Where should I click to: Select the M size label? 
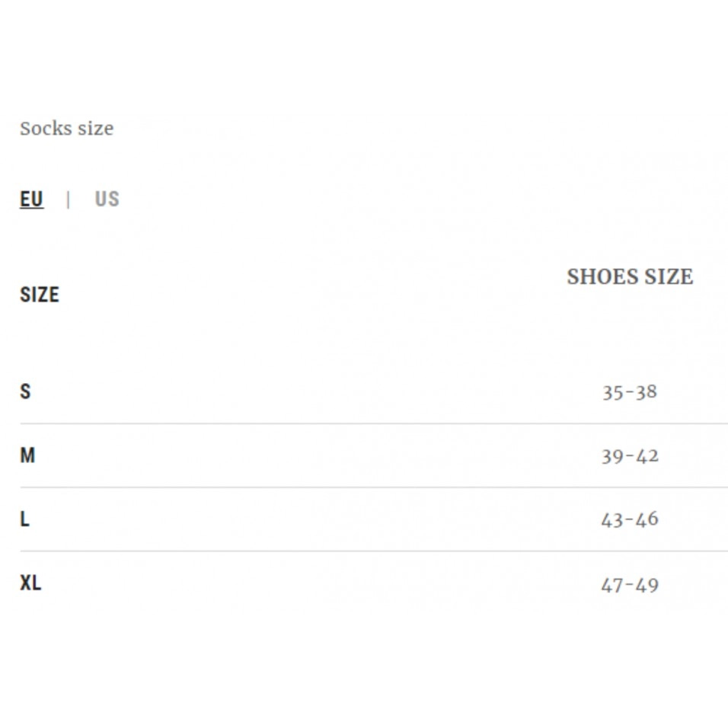27,455
